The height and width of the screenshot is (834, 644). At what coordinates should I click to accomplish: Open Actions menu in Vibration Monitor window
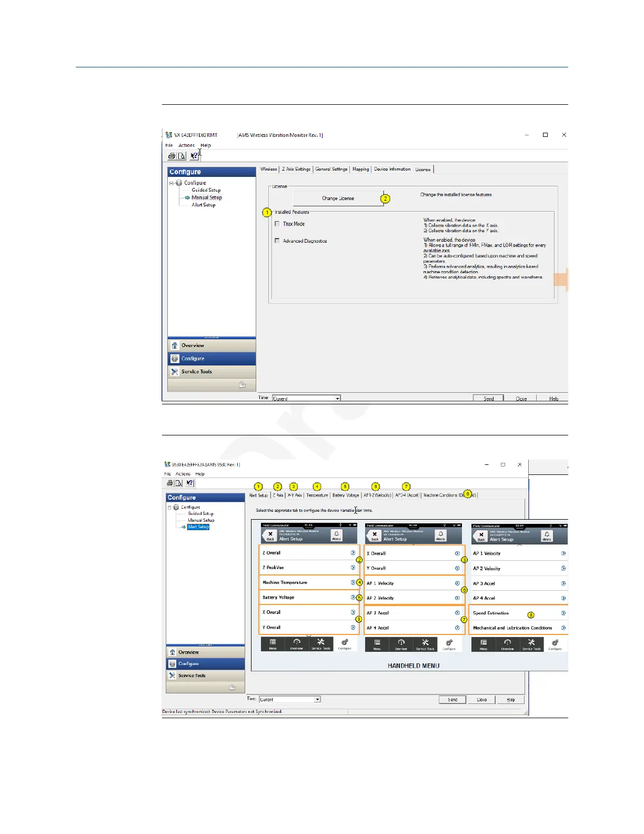(x=187, y=145)
